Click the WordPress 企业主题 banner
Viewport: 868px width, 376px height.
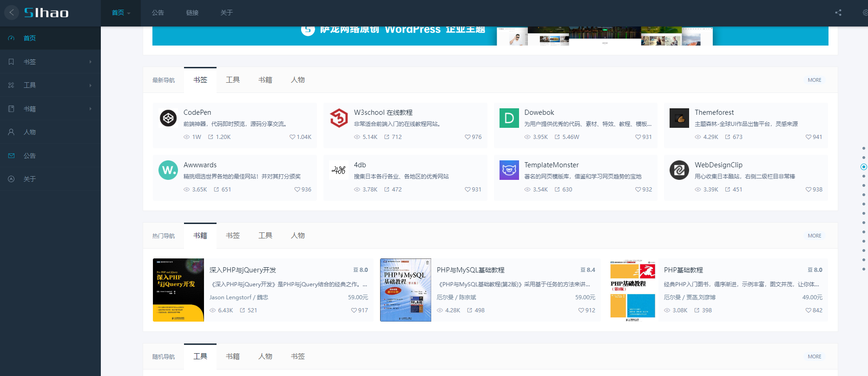(490, 36)
